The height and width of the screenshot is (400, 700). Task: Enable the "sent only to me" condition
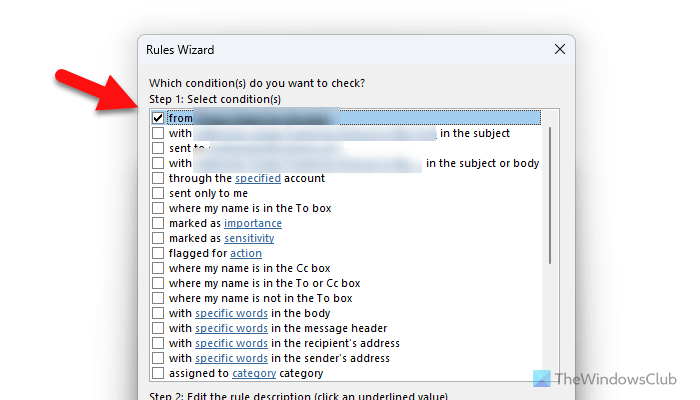click(158, 193)
